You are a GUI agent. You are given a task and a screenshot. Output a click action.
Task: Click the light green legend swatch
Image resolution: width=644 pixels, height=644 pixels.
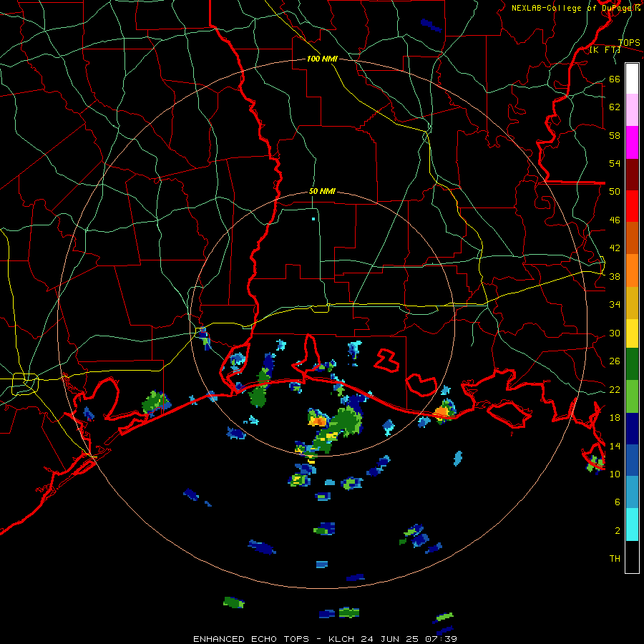point(632,396)
